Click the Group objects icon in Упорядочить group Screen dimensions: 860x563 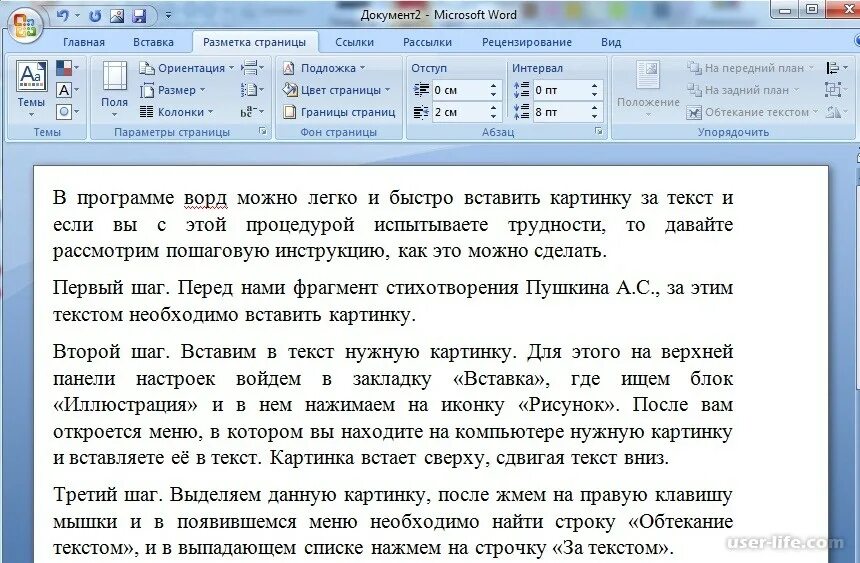pyautogui.click(x=832, y=90)
